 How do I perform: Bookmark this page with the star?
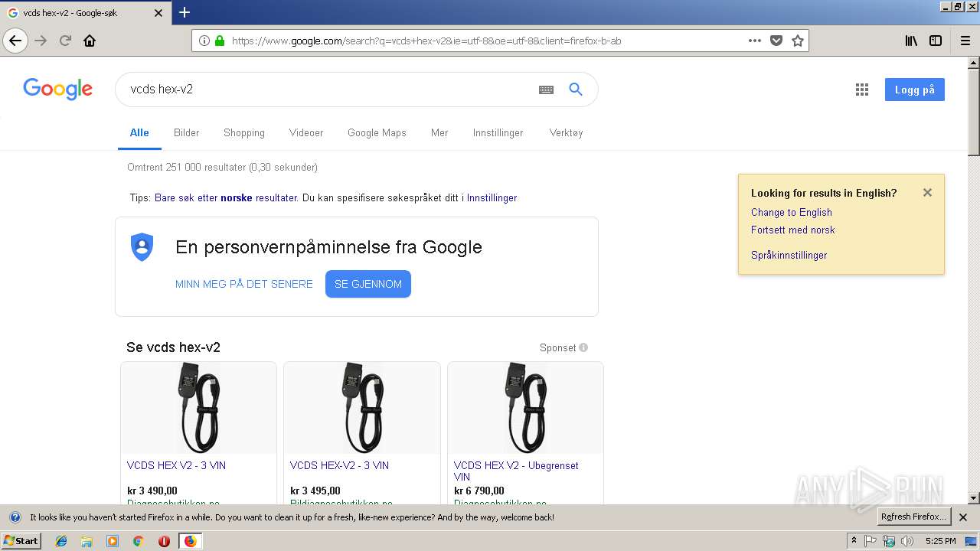tap(798, 41)
